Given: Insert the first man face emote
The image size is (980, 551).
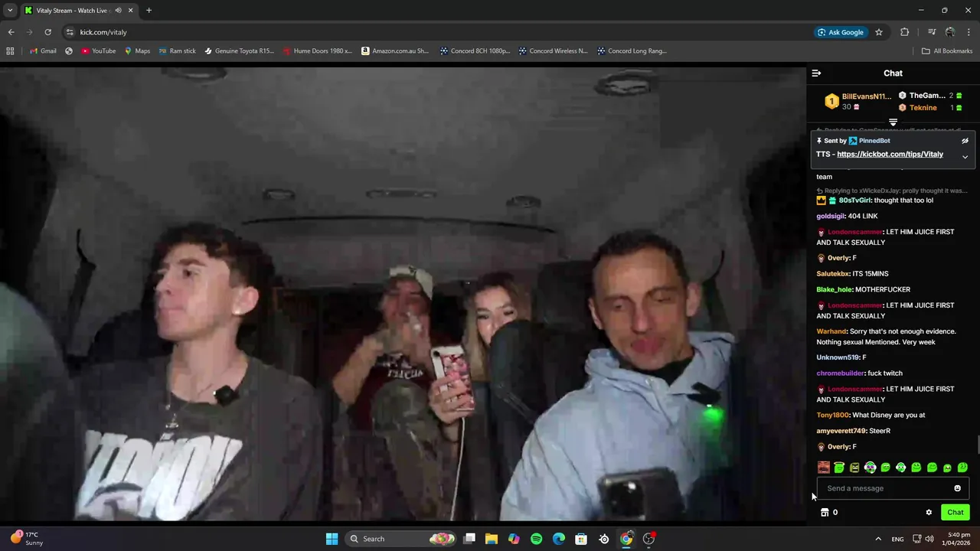Looking at the screenshot, I should tap(824, 468).
